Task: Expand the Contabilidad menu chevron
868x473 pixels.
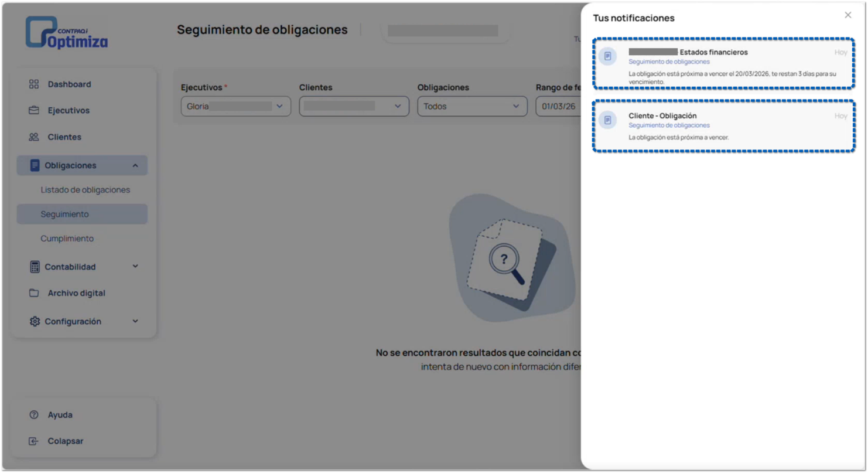Action: tap(135, 267)
